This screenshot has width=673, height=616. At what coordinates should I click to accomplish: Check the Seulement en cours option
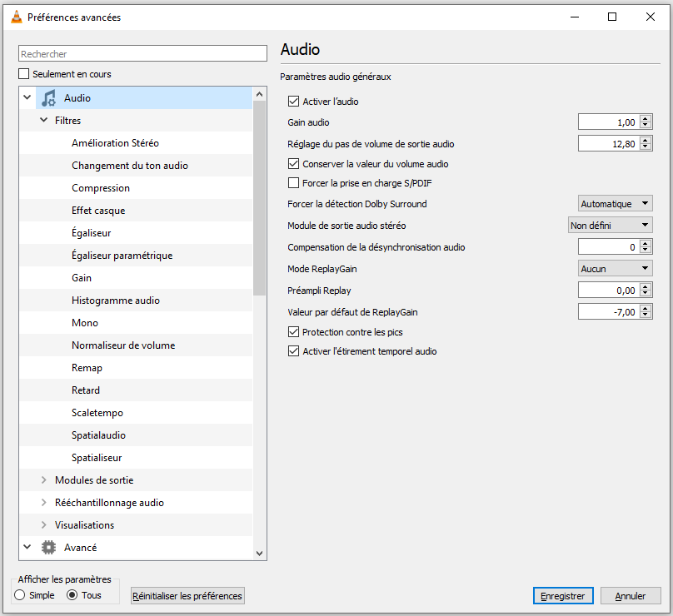coord(24,74)
